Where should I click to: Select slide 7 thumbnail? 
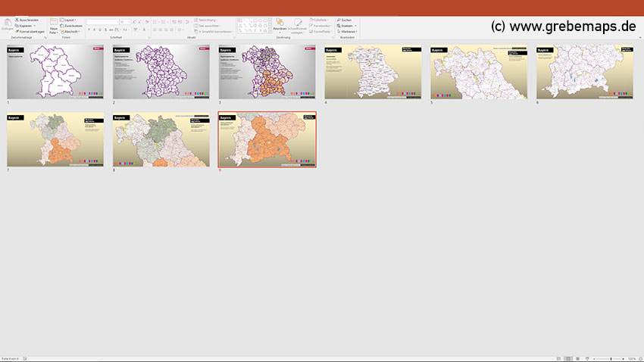pyautogui.click(x=55, y=140)
